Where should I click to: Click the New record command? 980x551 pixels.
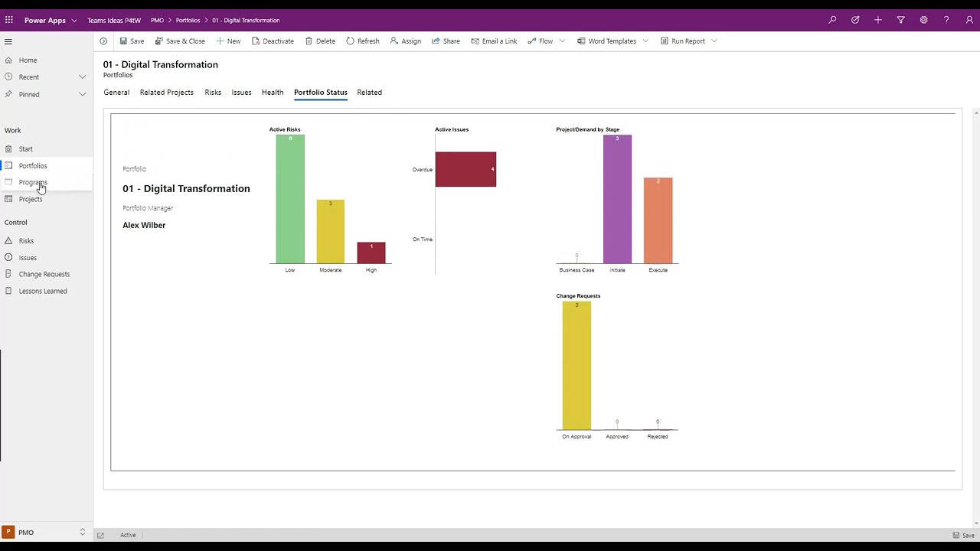[x=228, y=41]
